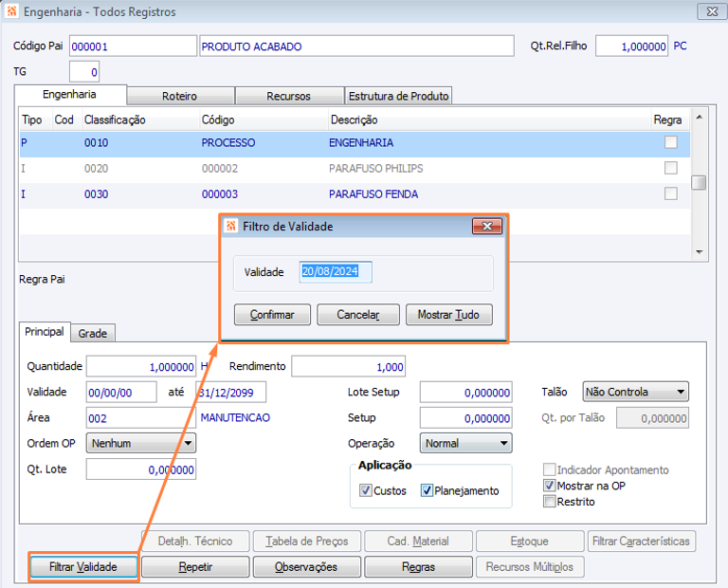Click the Estoque button

click(x=530, y=542)
